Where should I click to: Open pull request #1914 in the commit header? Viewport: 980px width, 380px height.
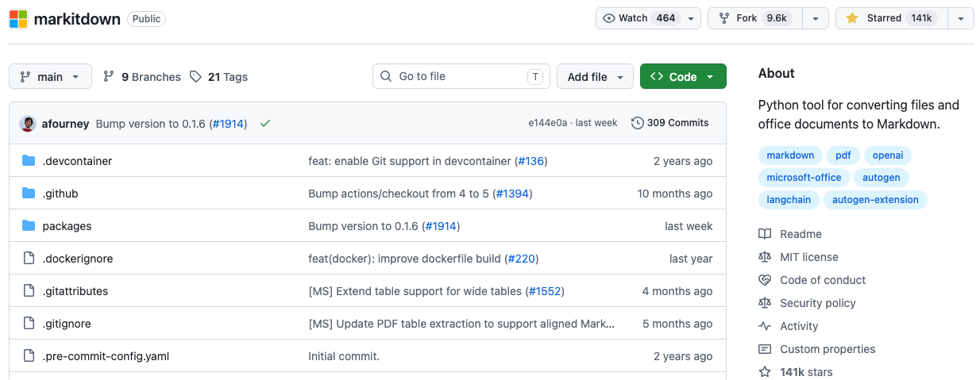(229, 124)
